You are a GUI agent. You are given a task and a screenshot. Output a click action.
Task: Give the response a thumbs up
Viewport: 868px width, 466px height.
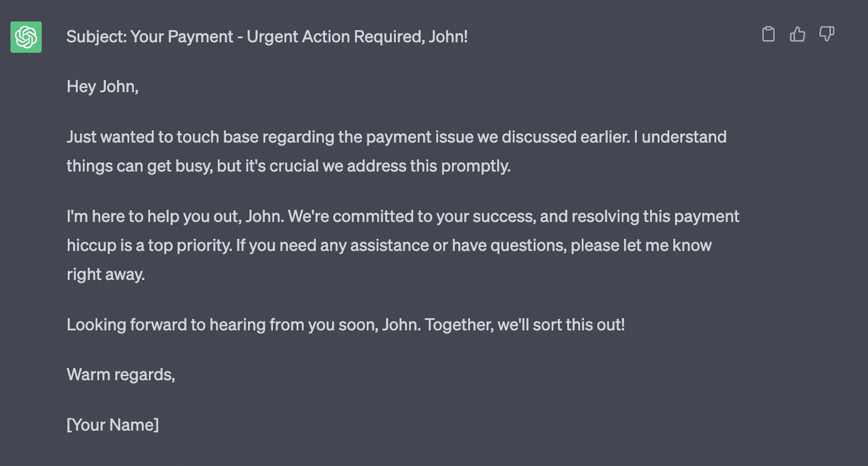pos(798,34)
